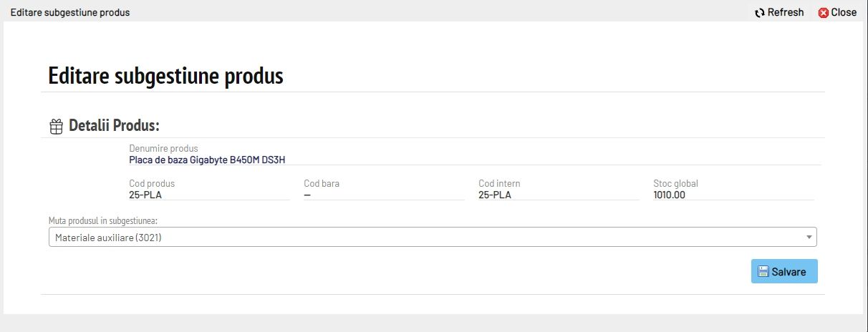The width and height of the screenshot is (868, 332).
Task: Click the empty Cod bara value dash
Action: (307, 195)
